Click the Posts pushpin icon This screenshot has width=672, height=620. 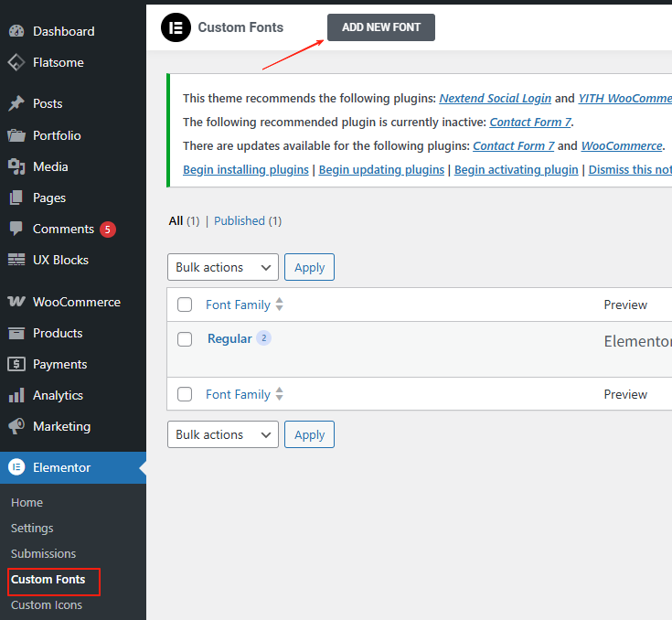pyautogui.click(x=16, y=103)
